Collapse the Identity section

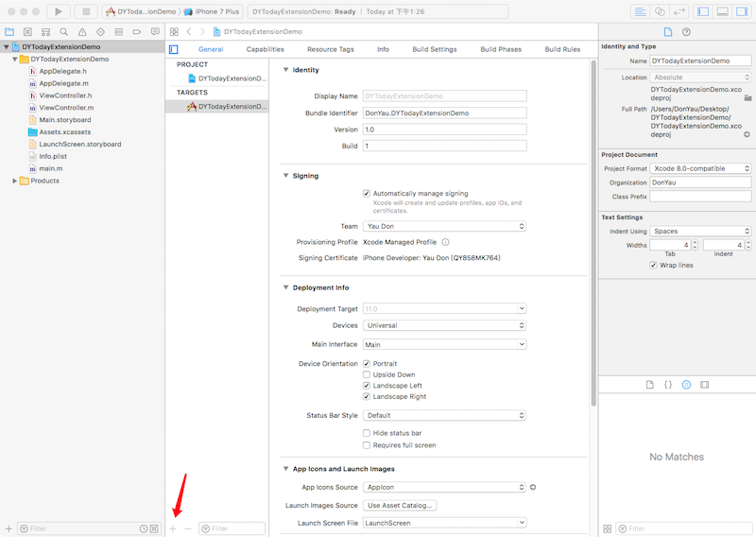click(x=286, y=70)
